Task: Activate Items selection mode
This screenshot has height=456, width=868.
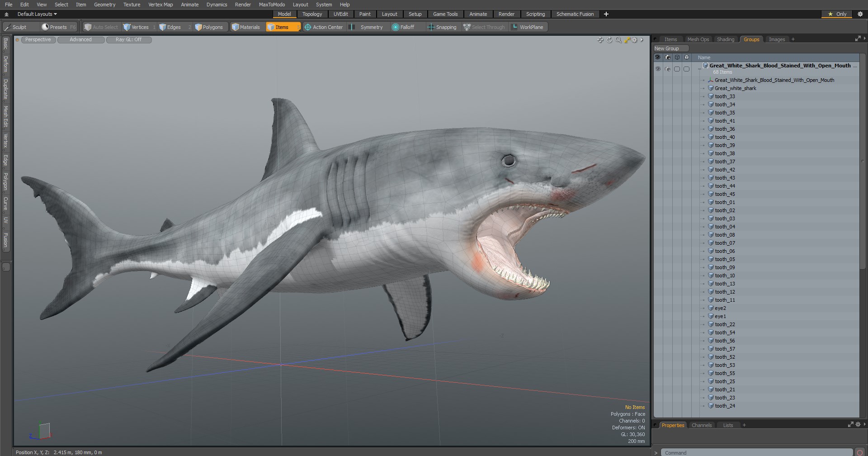Action: click(283, 27)
